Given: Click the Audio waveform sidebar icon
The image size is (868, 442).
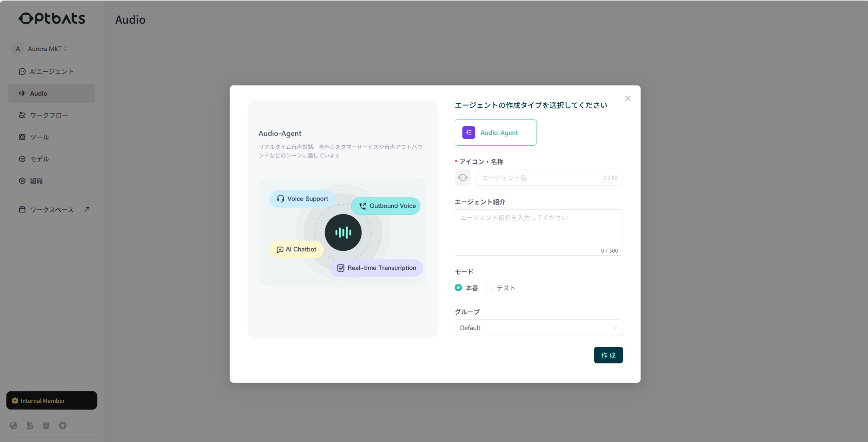Looking at the screenshot, I should coord(22,93).
